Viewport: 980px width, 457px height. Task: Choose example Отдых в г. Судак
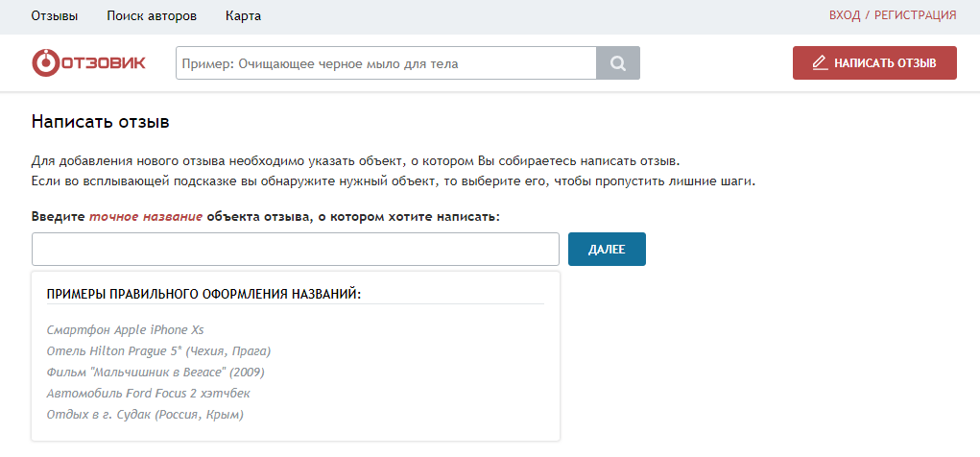(x=145, y=414)
